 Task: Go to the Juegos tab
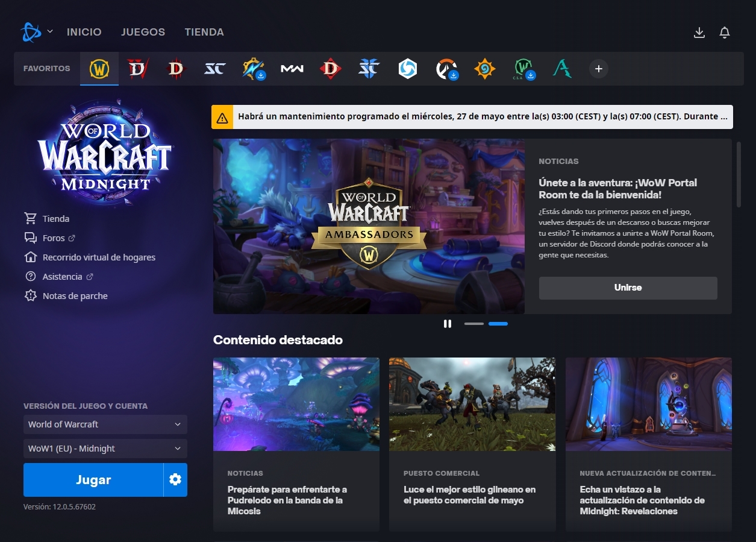pyautogui.click(x=143, y=32)
